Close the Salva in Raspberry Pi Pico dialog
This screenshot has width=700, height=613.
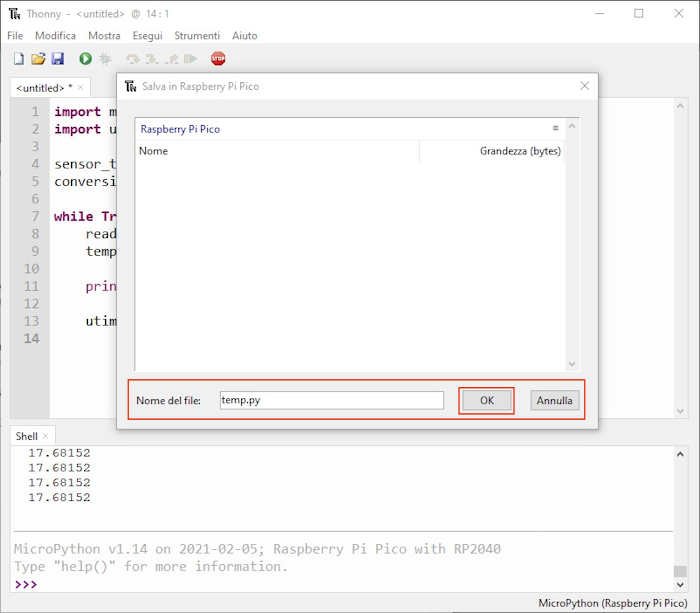pyautogui.click(x=585, y=86)
